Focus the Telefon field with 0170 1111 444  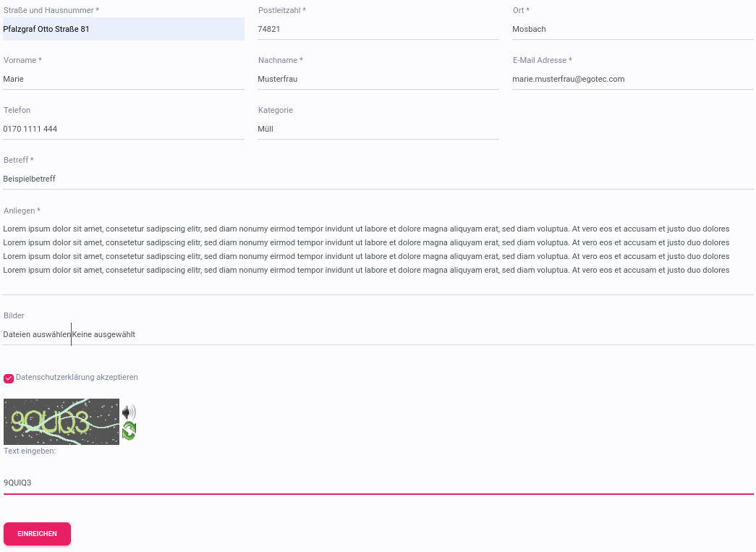pos(124,129)
